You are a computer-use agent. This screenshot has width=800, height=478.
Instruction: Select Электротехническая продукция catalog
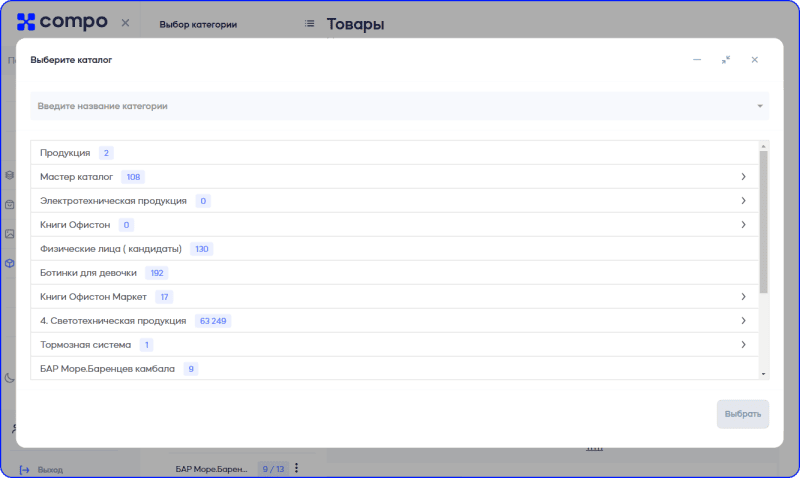[x=394, y=200]
